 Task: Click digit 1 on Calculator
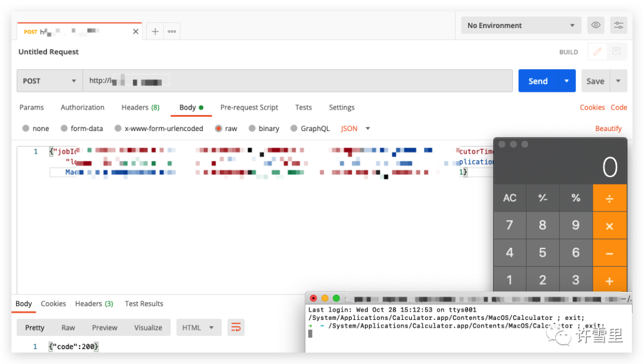click(x=510, y=280)
